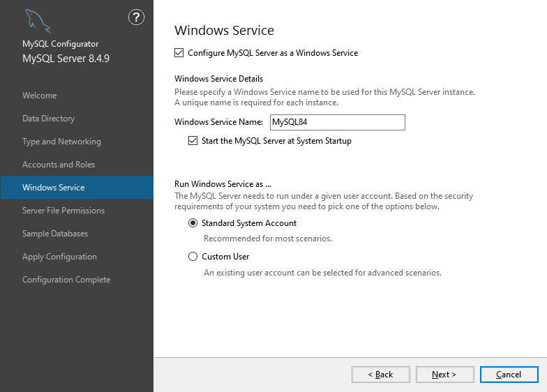Open the Accounts and Roles step
Screen dimensions: 547x392
click(x=59, y=165)
